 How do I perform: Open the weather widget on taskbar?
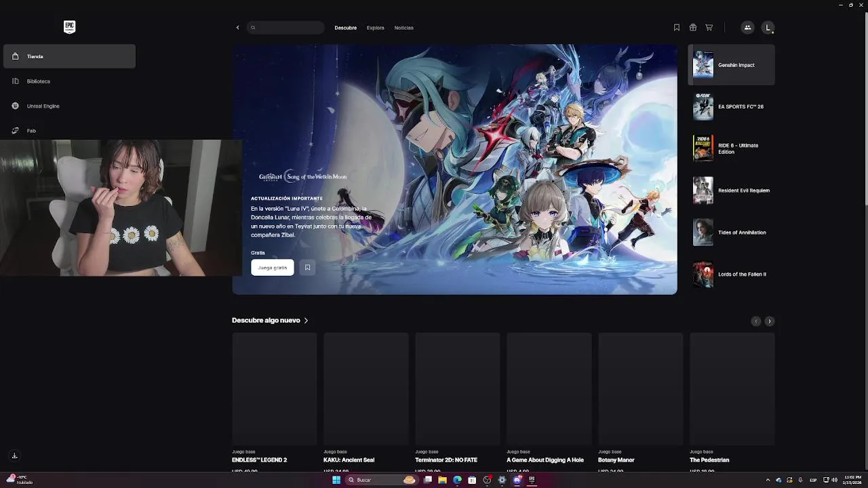pos(19,480)
